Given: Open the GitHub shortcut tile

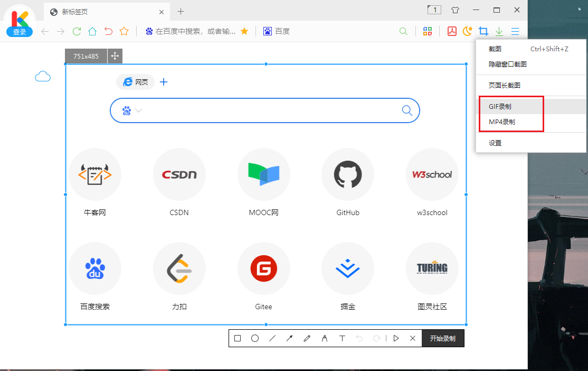Looking at the screenshot, I should (347, 174).
